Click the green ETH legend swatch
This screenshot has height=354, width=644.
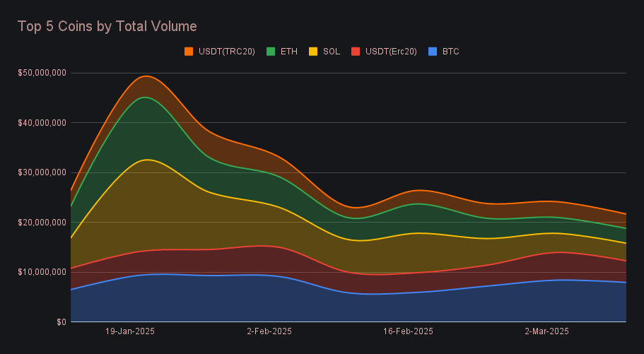click(271, 51)
